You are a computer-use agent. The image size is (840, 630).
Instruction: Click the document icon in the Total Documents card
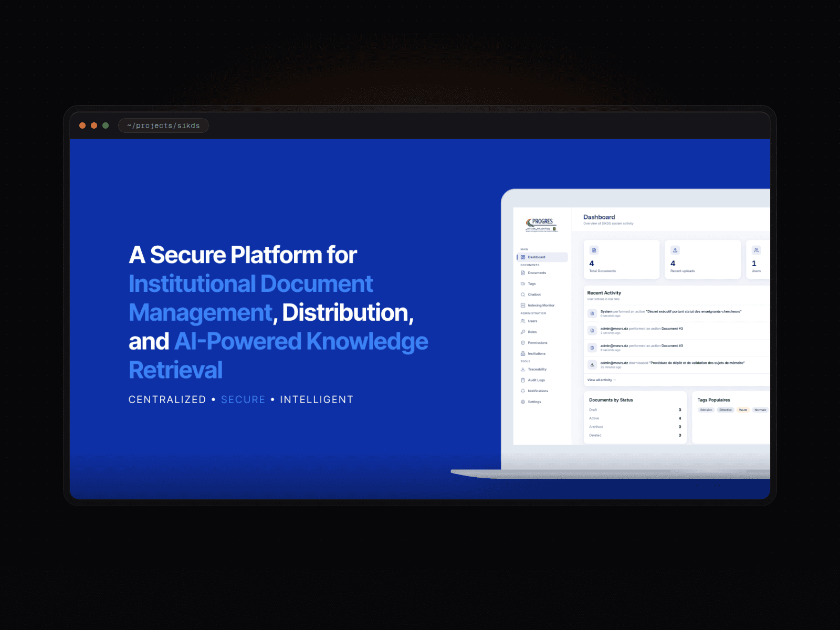[x=594, y=250]
